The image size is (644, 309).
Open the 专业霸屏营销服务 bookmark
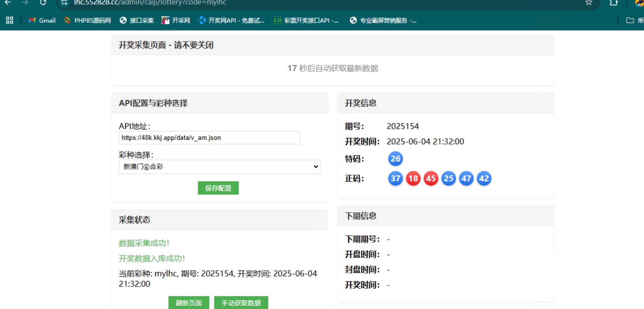click(383, 20)
